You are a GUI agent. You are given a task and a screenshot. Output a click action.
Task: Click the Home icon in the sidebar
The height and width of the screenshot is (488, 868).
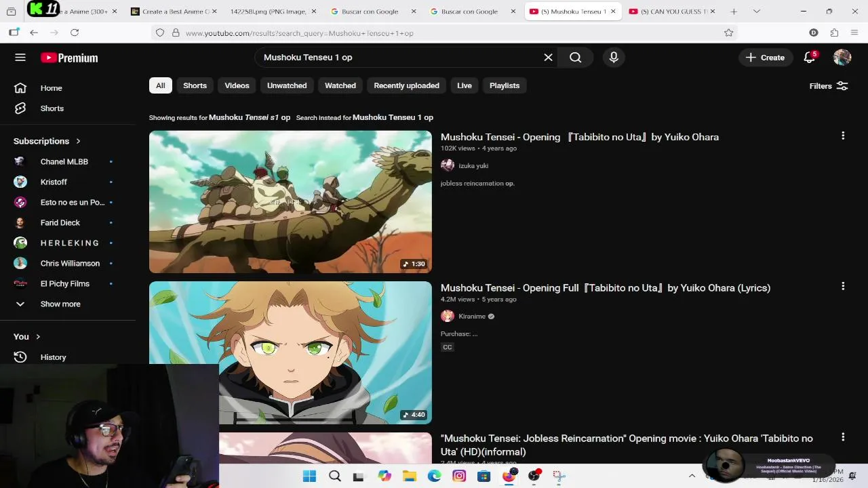[x=20, y=88]
